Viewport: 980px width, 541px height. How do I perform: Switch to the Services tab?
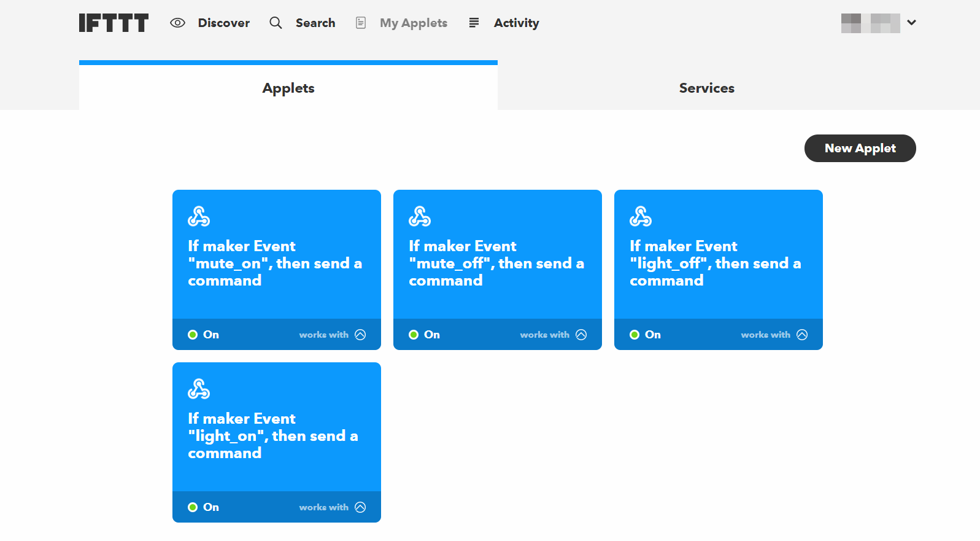[x=706, y=88]
